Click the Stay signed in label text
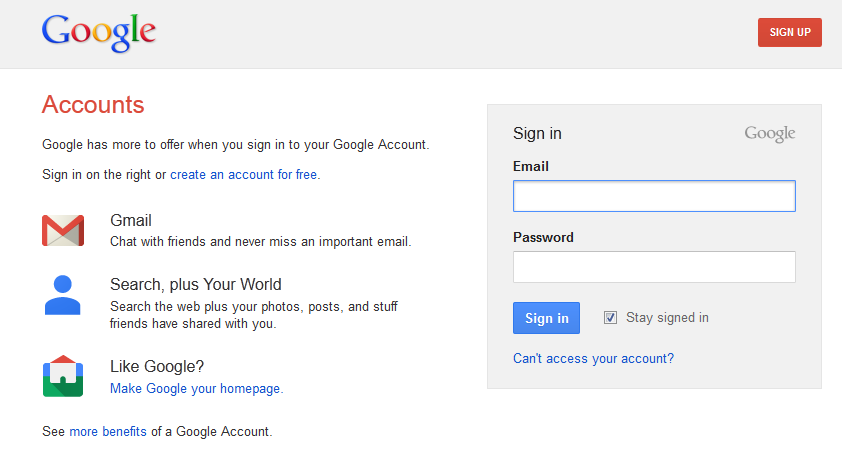842x456 pixels. 667,317
